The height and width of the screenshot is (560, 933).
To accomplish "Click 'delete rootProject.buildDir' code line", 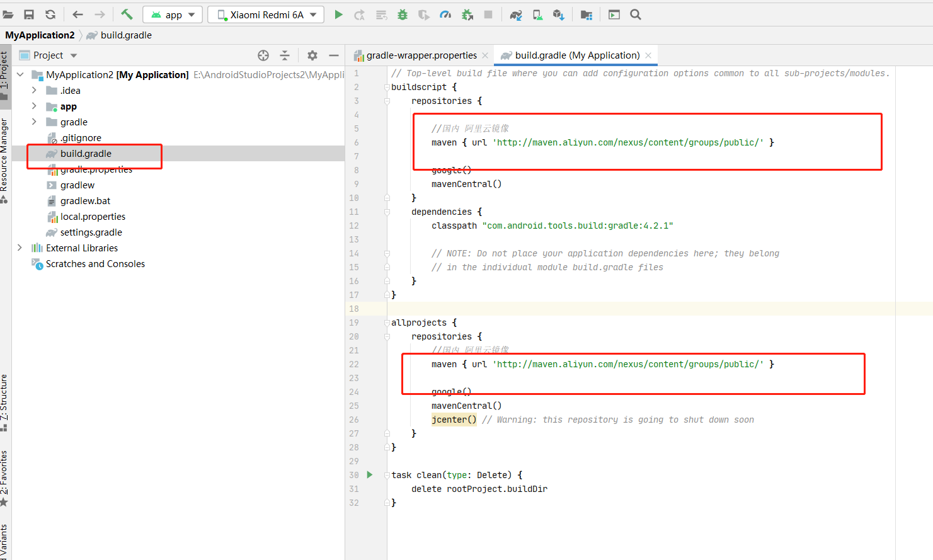I will point(479,489).
